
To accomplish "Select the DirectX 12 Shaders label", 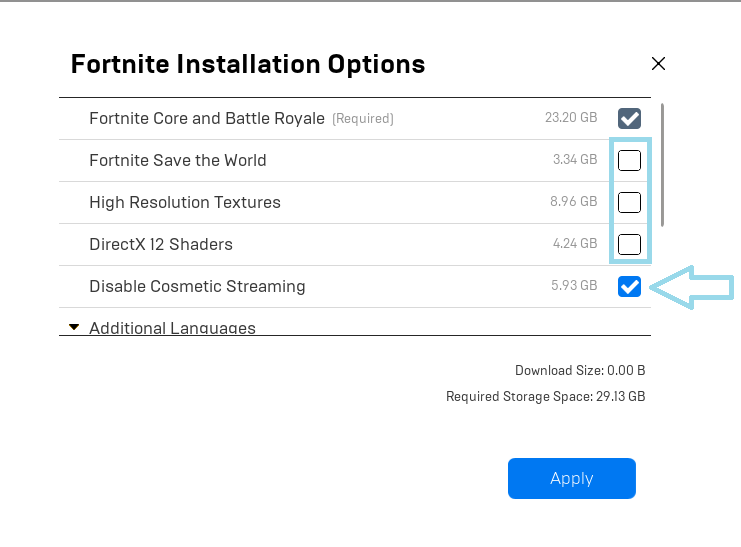I will pos(161,244).
